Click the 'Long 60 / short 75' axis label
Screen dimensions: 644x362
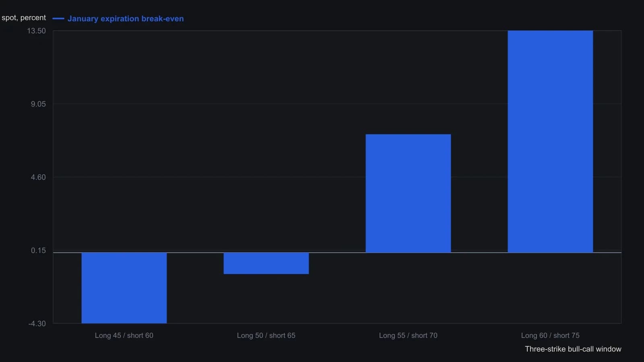550,335
